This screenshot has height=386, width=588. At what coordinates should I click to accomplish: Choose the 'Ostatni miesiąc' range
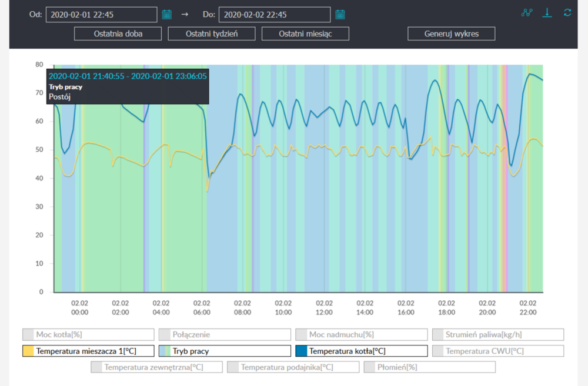point(305,33)
